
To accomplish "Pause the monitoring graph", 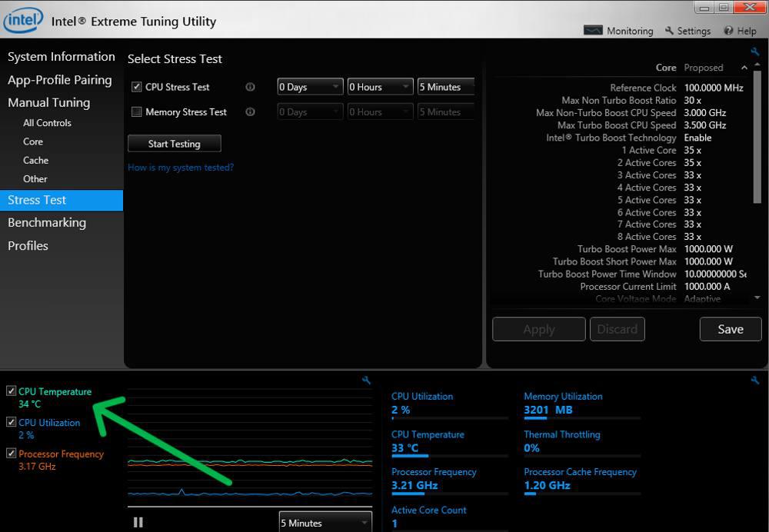I will coord(138,522).
